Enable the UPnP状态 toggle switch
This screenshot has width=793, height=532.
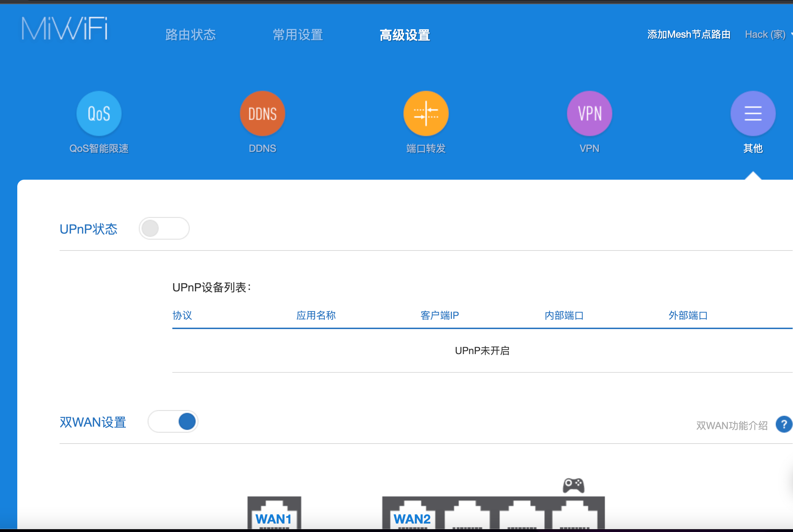pos(164,228)
